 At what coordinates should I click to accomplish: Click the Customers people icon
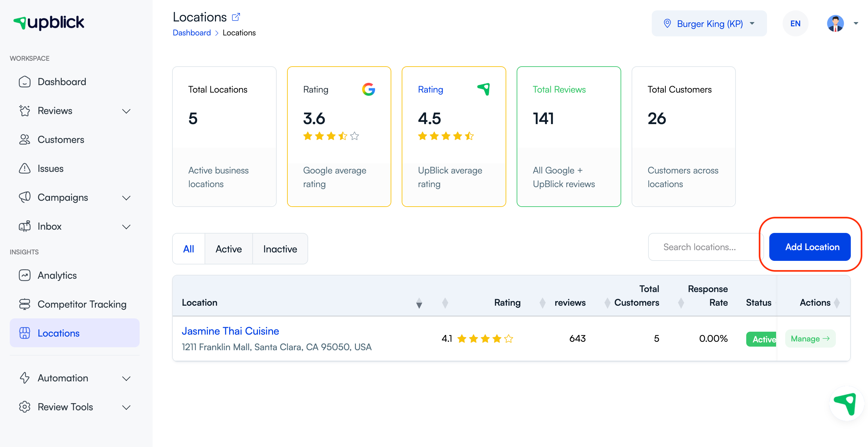click(x=25, y=140)
